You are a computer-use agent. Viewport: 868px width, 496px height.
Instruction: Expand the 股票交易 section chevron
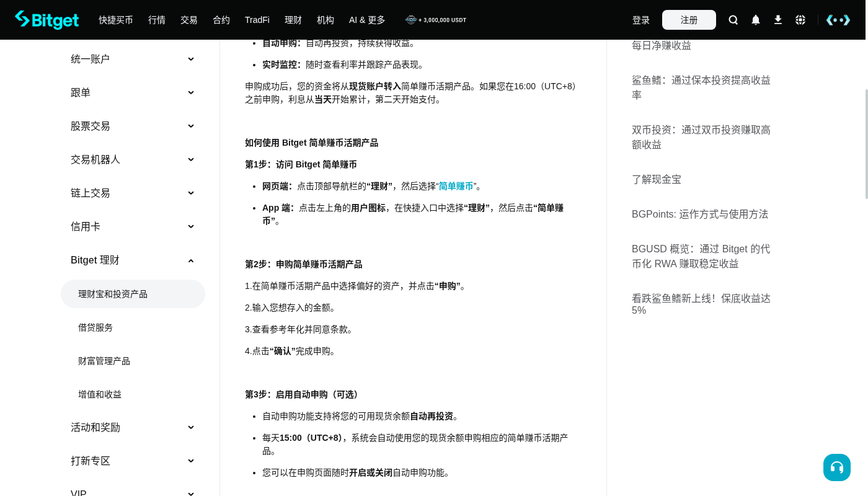pos(191,126)
